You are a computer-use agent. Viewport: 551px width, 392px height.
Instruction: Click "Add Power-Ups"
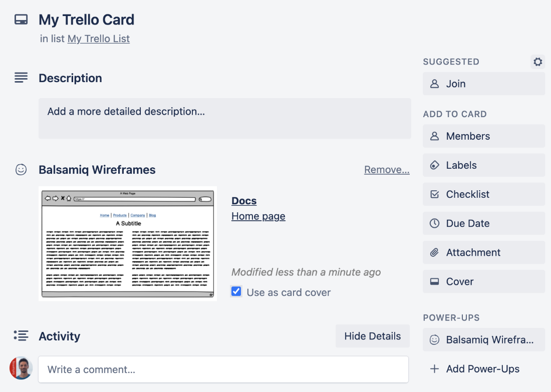click(x=475, y=369)
